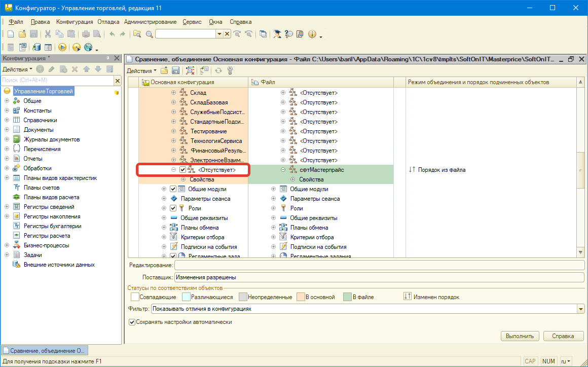588x367 pixels.
Task: Toggle the checkbox next to <Отсутствует>
Action: pos(182,170)
